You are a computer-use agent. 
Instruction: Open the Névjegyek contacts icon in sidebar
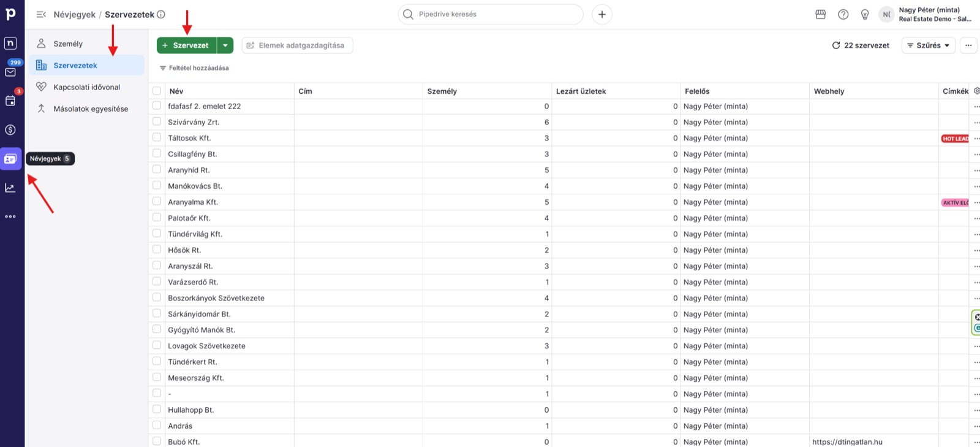pos(10,159)
